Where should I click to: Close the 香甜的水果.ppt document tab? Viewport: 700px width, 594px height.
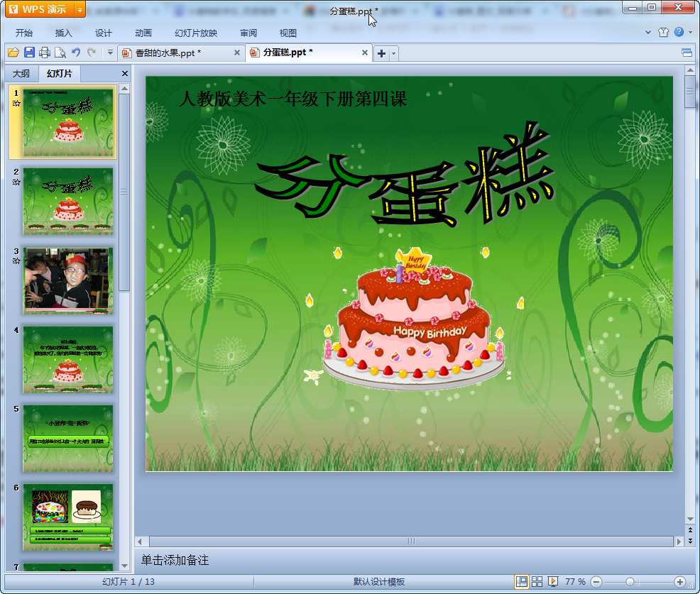[237, 53]
